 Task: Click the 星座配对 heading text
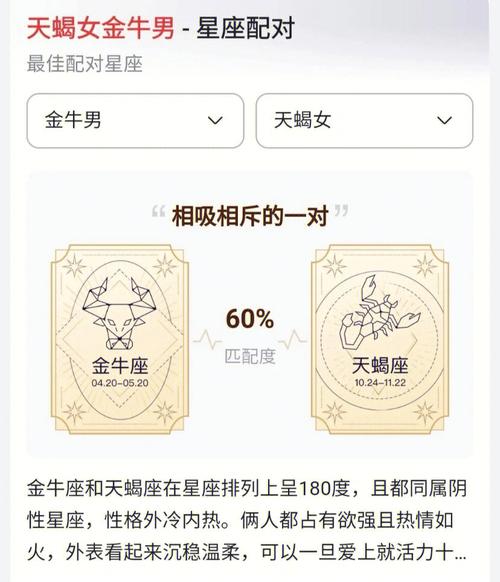coord(245,29)
